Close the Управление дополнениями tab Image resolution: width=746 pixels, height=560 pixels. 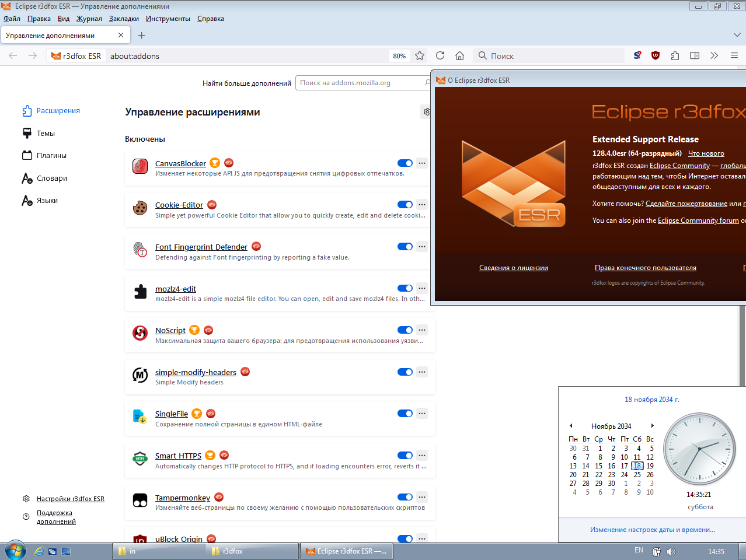121,35
